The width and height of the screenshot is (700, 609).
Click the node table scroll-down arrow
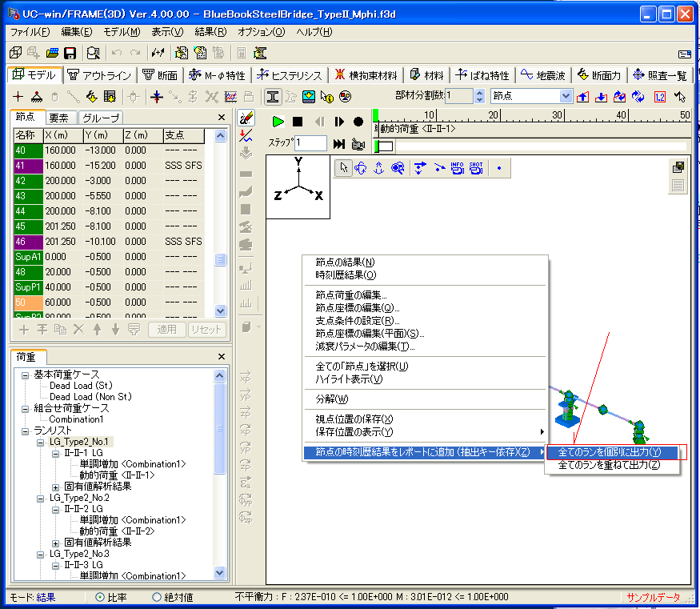coord(220,311)
